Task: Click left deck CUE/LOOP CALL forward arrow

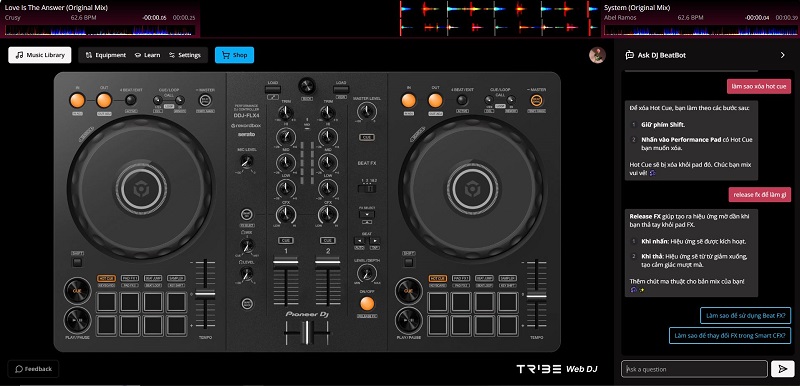Action: 180,100
